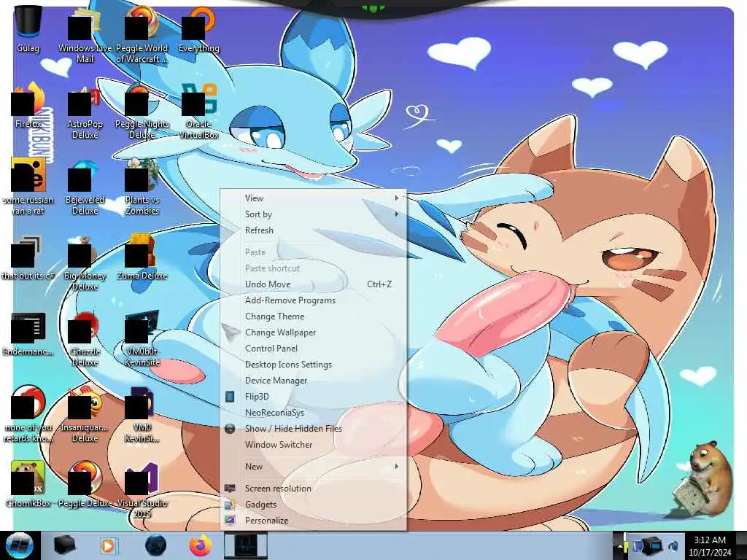Select Bejeweled Deluxe desktop icon
Screen dimensions: 747x560
click(x=85, y=188)
